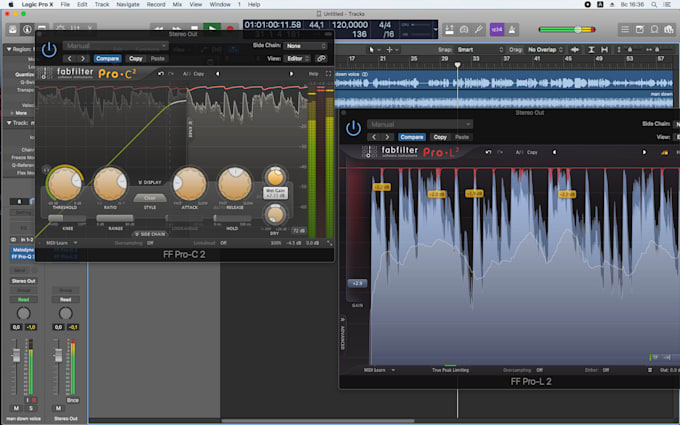The width and height of the screenshot is (680, 425).
Task: Click Copy in the Pro-L 2 header
Action: [440, 137]
